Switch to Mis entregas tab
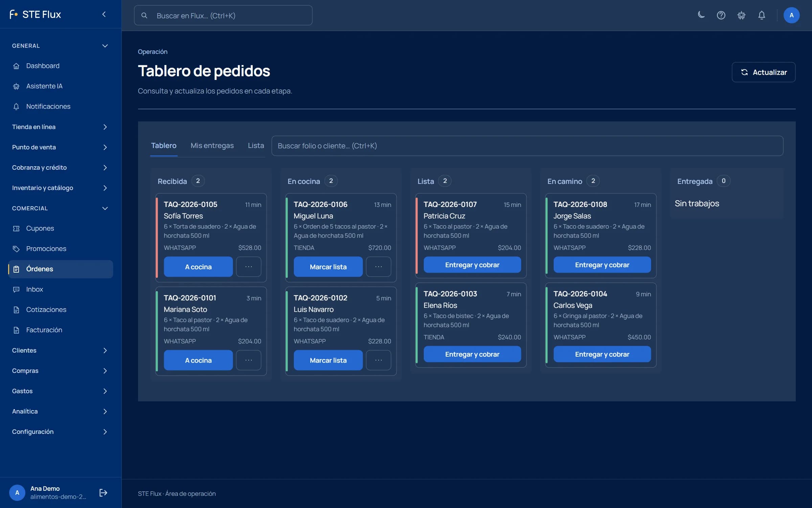 [x=212, y=146]
